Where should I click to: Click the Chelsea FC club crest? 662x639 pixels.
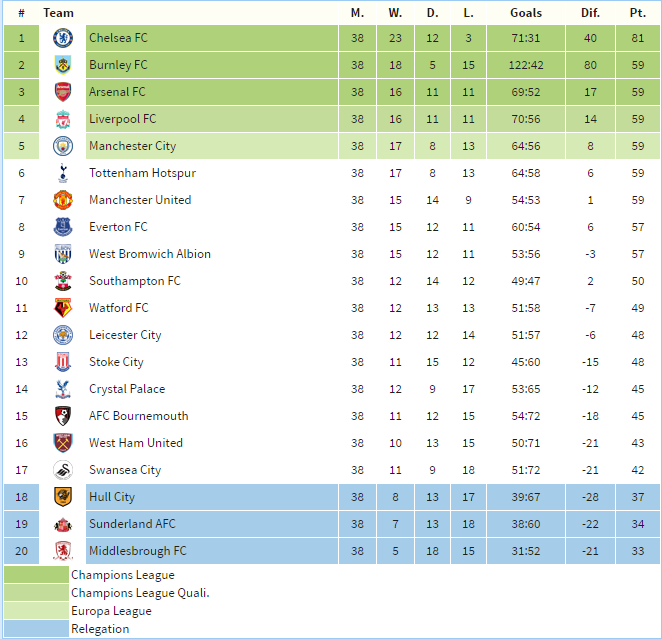pyautogui.click(x=63, y=38)
